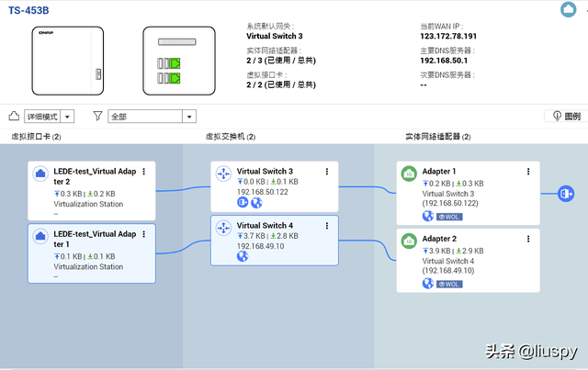This screenshot has width=588, height=370.
Task: Click the Virtual Switch 3 switch icon
Action: point(223,174)
